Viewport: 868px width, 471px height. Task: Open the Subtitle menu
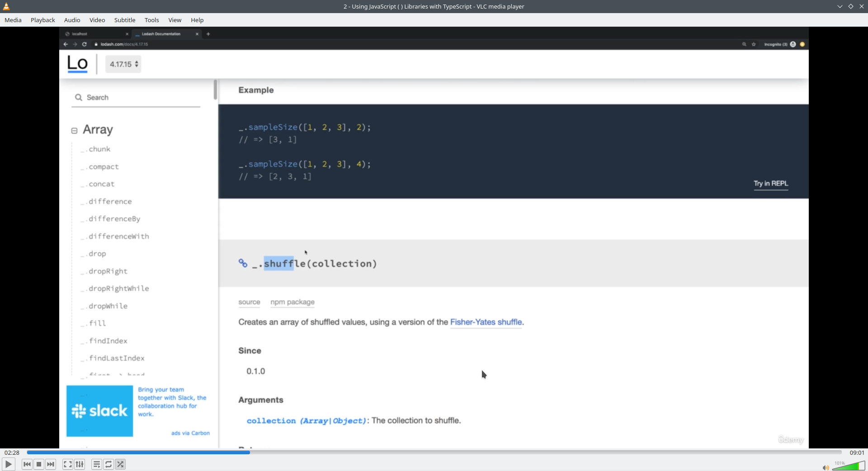[x=125, y=20]
